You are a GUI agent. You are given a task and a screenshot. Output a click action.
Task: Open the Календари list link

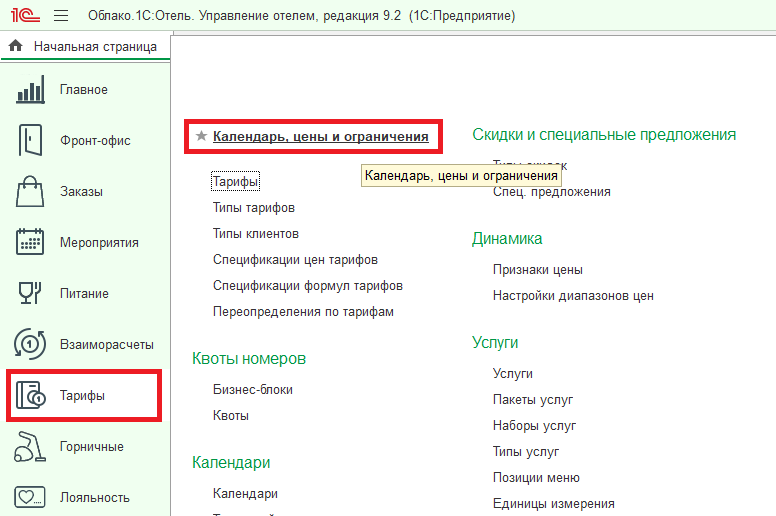[x=245, y=493]
